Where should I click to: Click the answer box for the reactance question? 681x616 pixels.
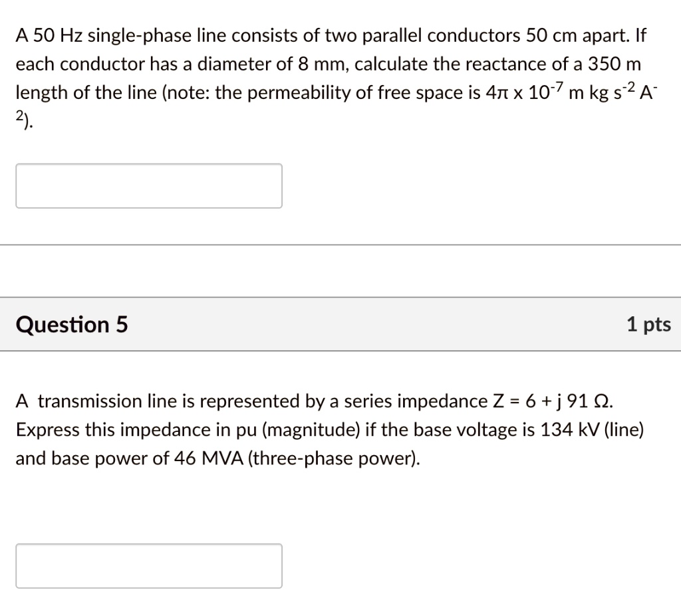[x=148, y=185]
